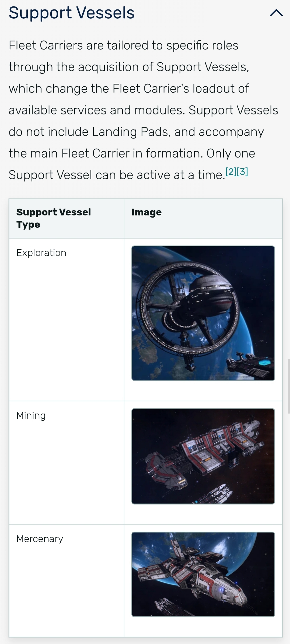Open citation reference [3]

coord(242,171)
